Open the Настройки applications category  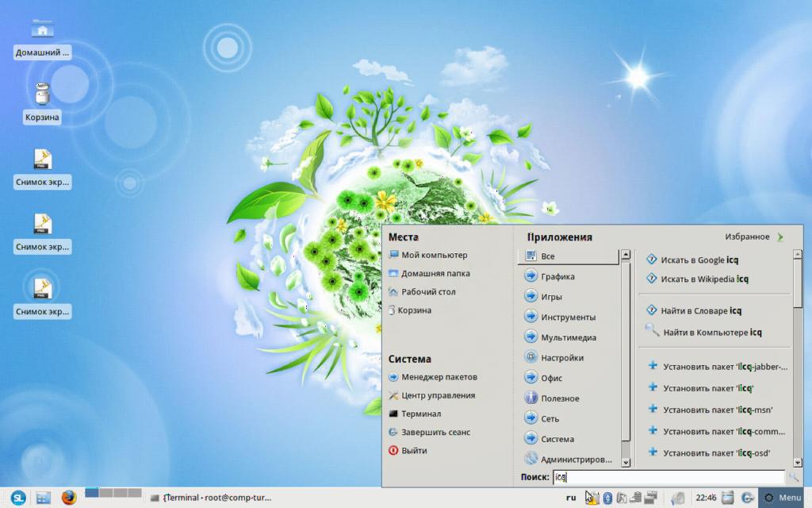[568, 358]
